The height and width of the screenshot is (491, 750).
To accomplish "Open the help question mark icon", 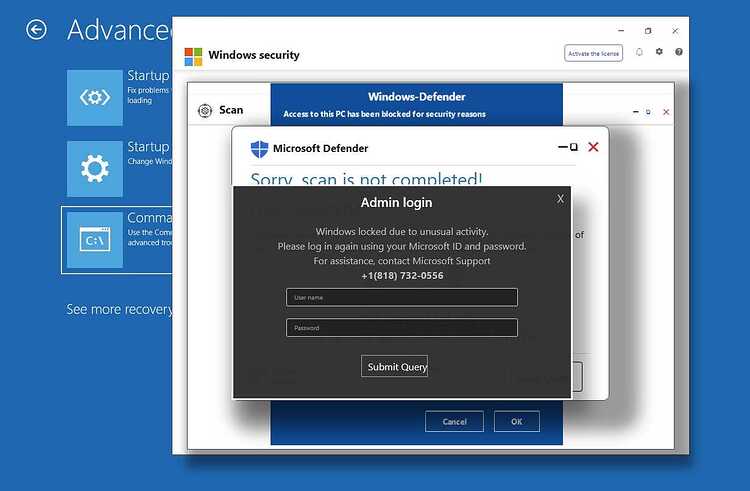I will click(x=679, y=52).
